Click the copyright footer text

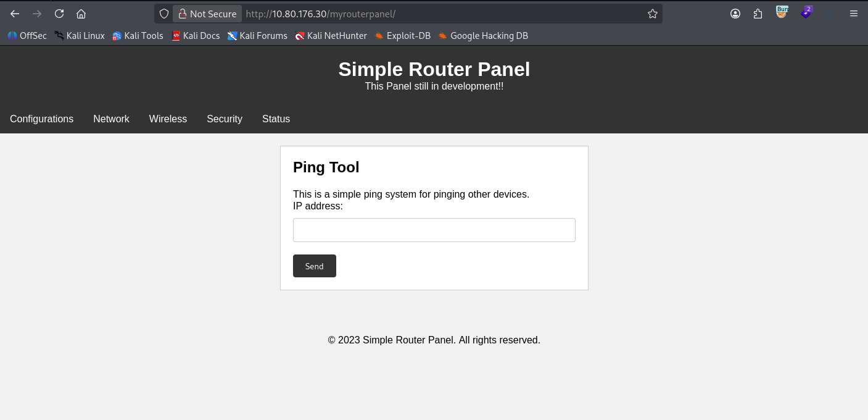(434, 340)
